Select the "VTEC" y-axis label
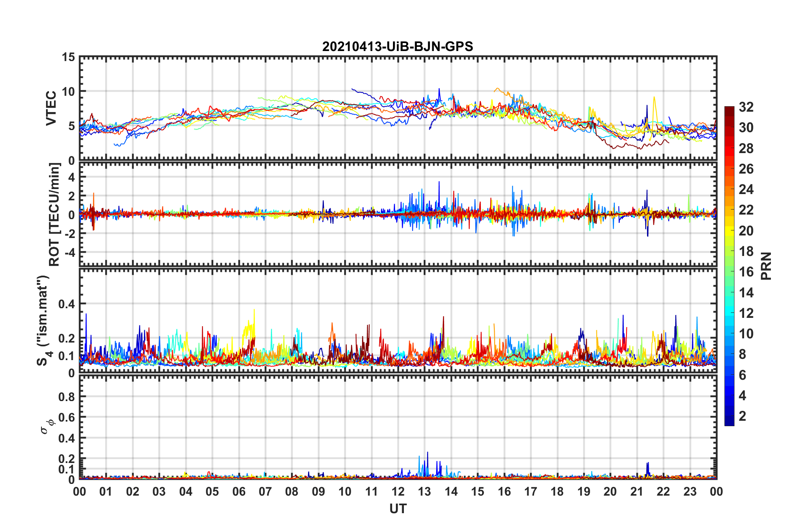 pyautogui.click(x=51, y=108)
